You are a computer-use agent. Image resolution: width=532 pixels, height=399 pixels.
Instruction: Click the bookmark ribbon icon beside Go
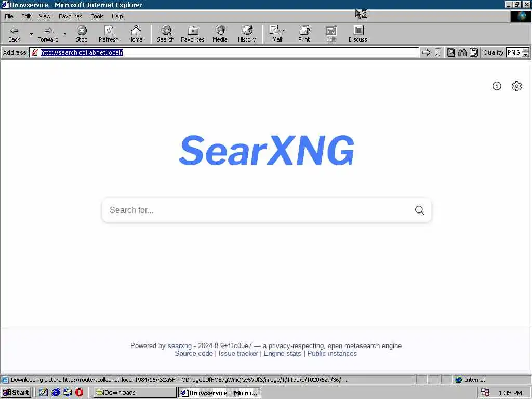[437, 52]
